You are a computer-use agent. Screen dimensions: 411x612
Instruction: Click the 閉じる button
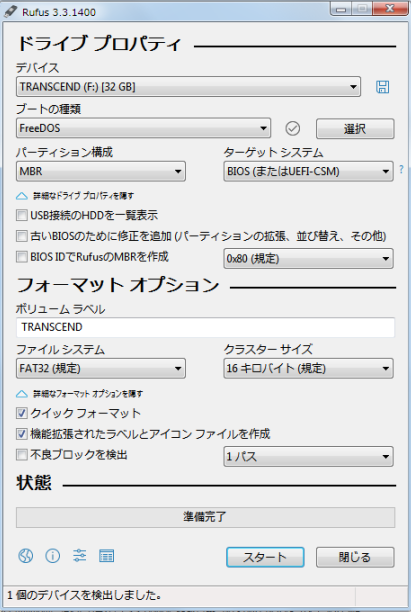click(355, 557)
